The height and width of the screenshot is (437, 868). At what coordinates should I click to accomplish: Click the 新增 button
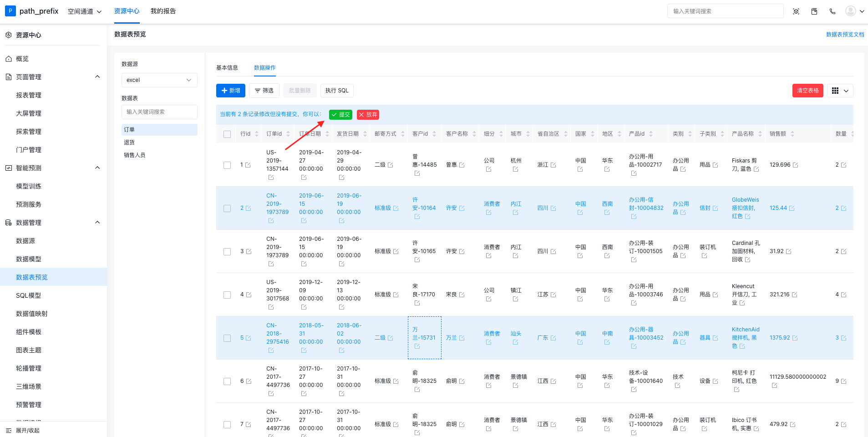pos(231,91)
